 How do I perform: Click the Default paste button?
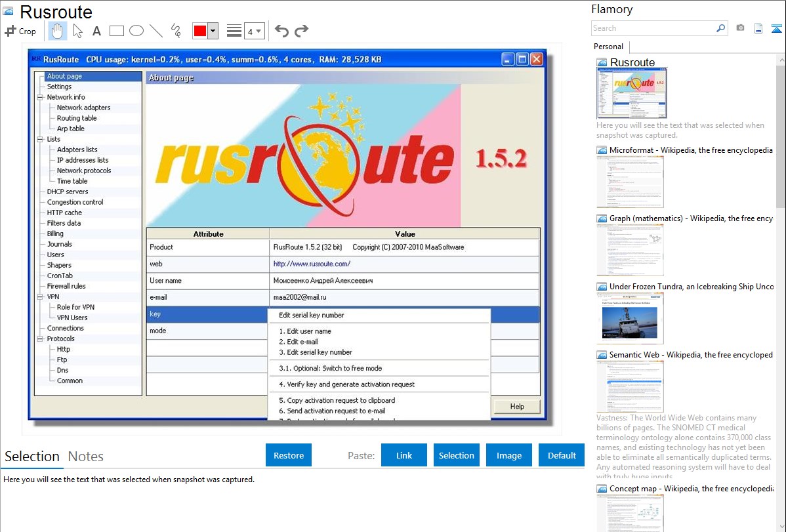click(x=562, y=455)
